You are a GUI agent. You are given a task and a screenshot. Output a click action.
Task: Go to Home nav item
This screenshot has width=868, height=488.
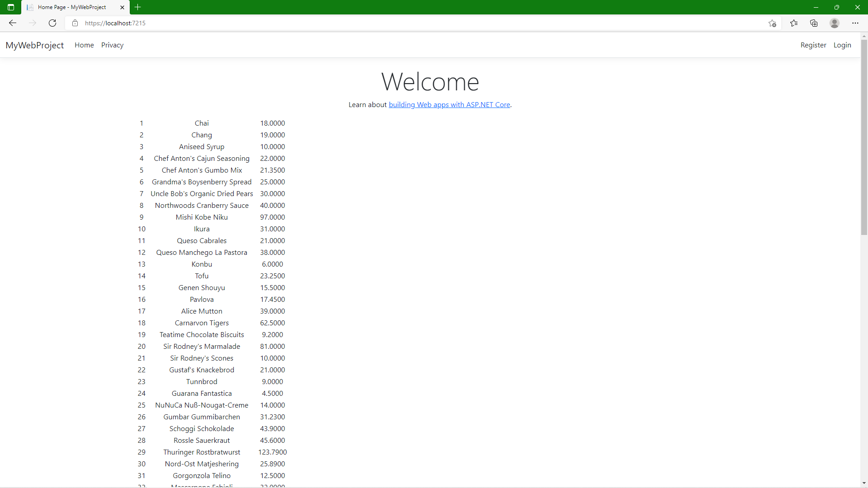(x=84, y=45)
